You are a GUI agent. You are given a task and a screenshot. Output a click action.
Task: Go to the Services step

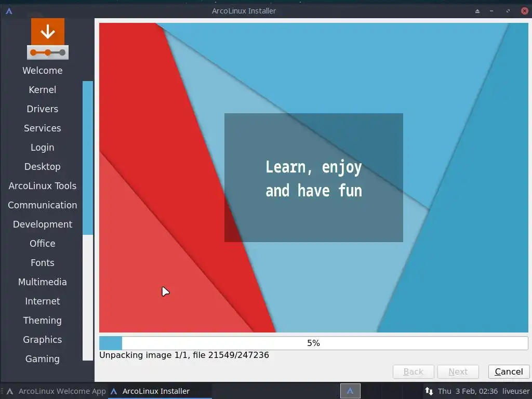(x=43, y=128)
